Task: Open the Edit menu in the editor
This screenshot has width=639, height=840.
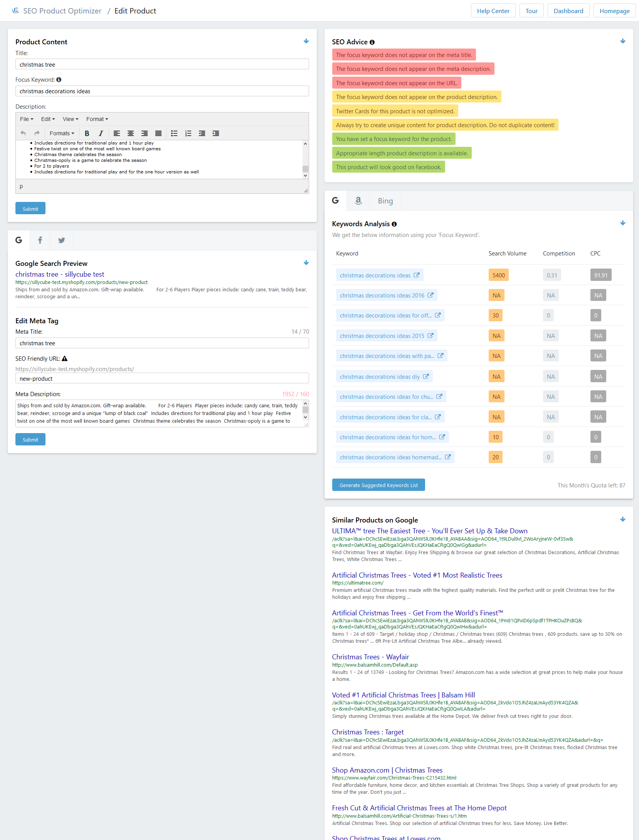Action: (48, 119)
